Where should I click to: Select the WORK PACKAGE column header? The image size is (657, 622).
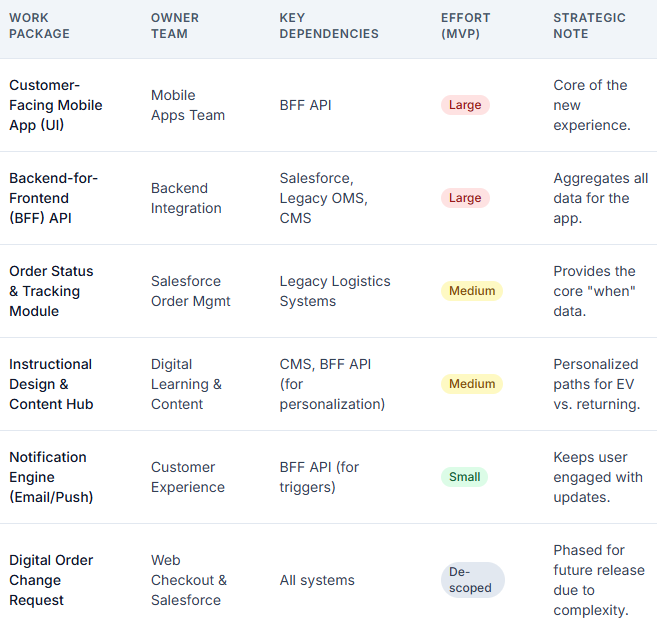tap(39, 26)
